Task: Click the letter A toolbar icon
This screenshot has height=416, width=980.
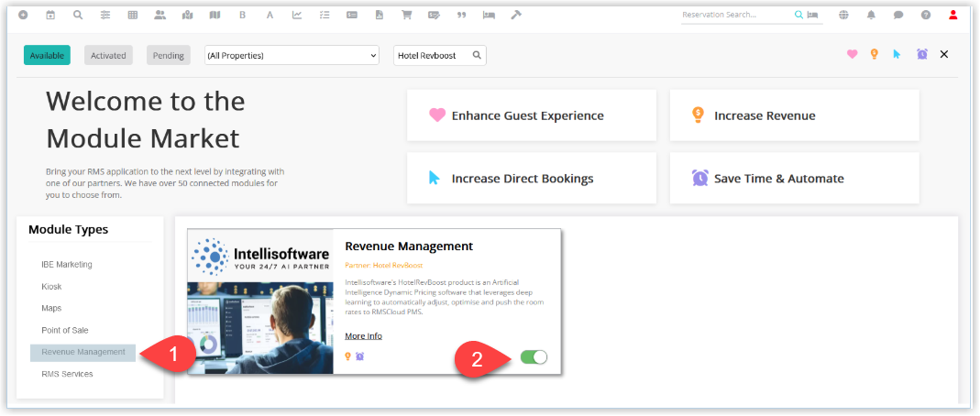Action: point(270,15)
